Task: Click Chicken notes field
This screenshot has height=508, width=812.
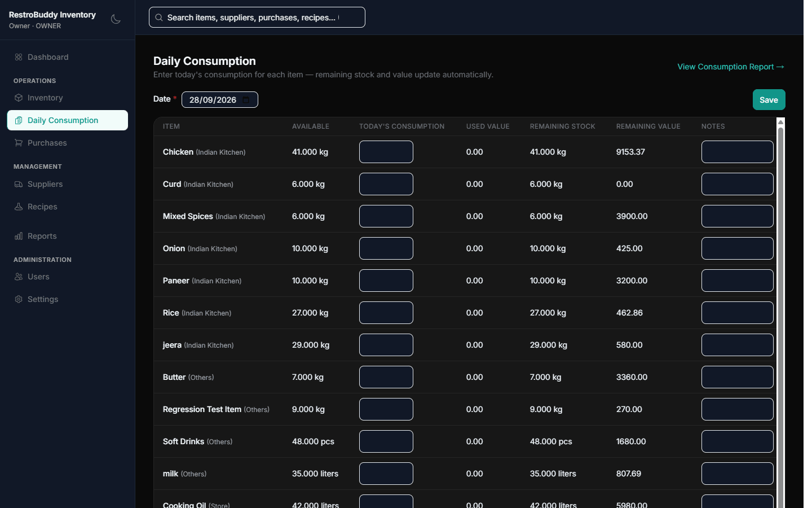Action: point(738,152)
